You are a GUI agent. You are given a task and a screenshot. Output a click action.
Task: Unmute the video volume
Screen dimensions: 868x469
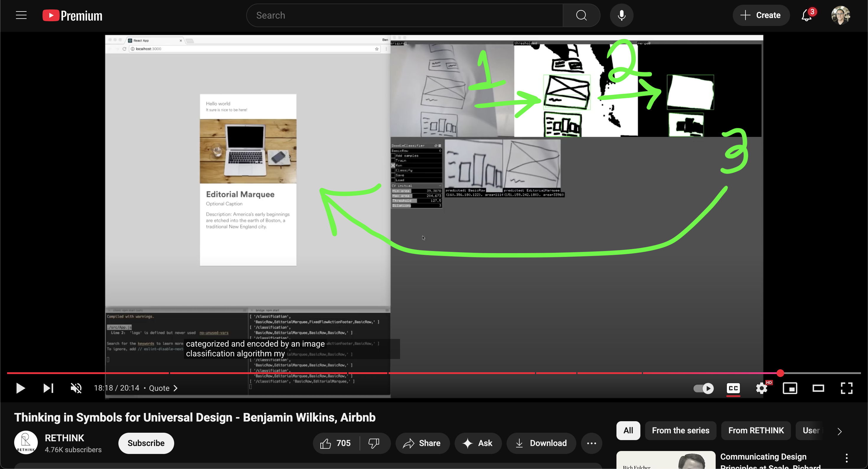[76, 388]
